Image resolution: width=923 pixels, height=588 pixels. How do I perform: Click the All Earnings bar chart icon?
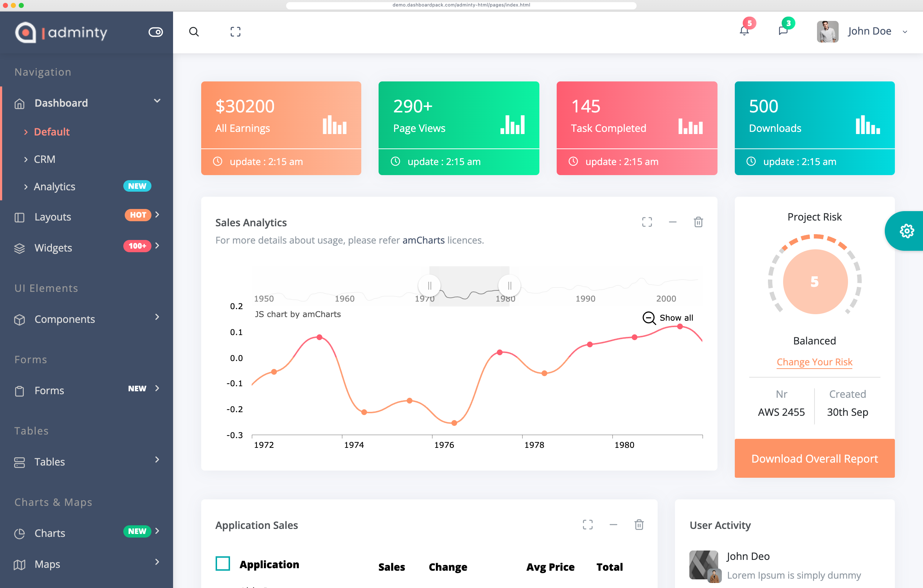[335, 125]
